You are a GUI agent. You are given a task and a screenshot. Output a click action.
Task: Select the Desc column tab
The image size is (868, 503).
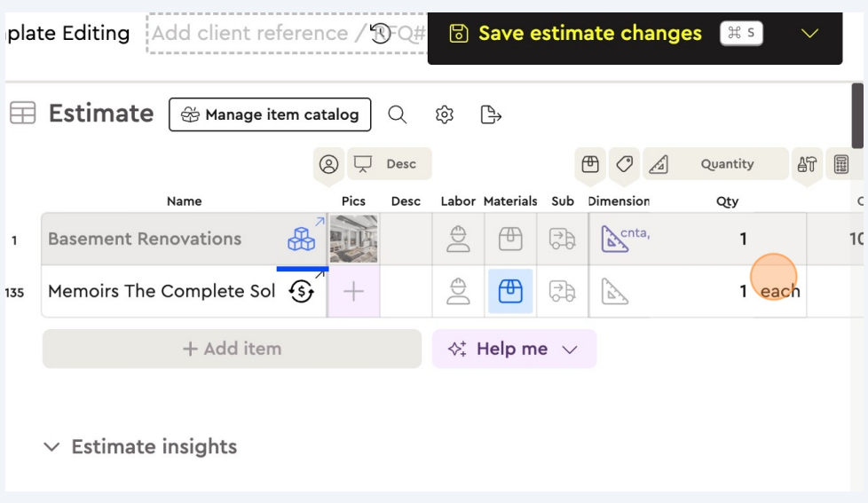pos(389,164)
